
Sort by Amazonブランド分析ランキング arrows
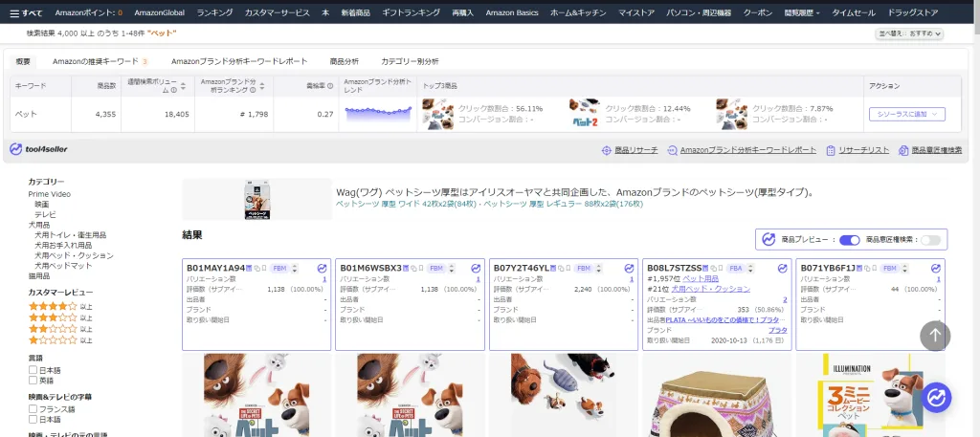tap(261, 86)
